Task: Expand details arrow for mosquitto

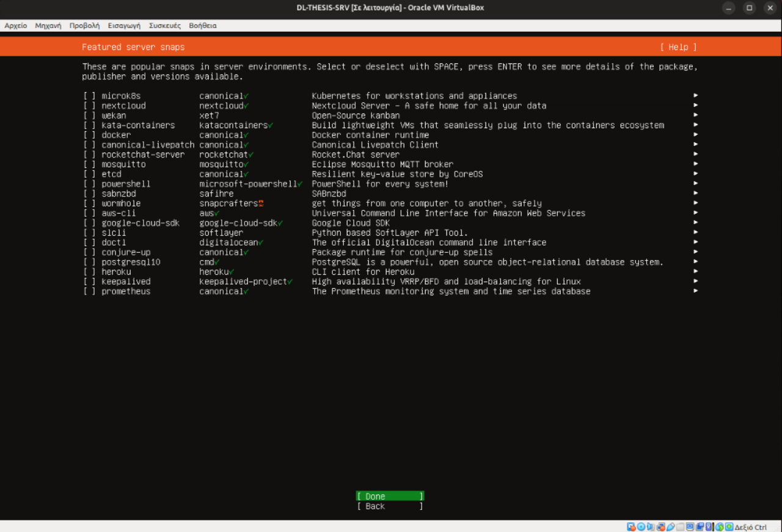Action: 695,164
